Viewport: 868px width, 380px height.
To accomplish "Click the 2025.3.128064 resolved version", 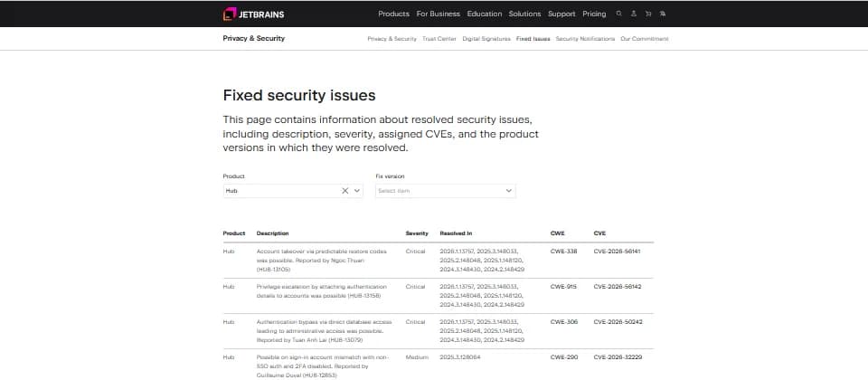I will tap(460, 357).
